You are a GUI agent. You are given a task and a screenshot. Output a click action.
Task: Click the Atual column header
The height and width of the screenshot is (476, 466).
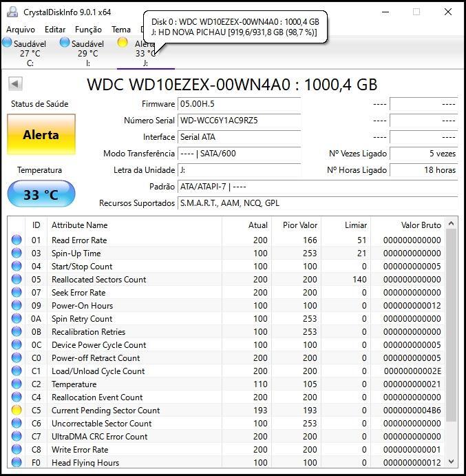[x=246, y=225]
